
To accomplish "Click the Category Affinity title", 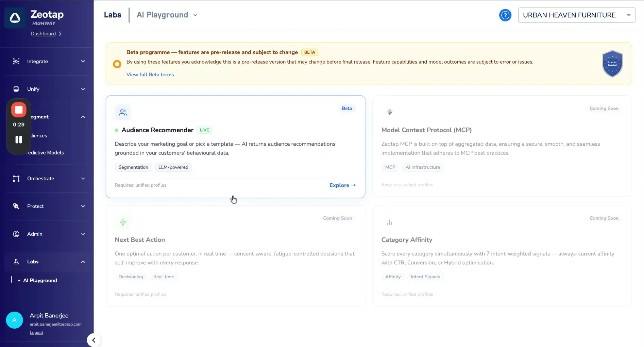I will (407, 240).
